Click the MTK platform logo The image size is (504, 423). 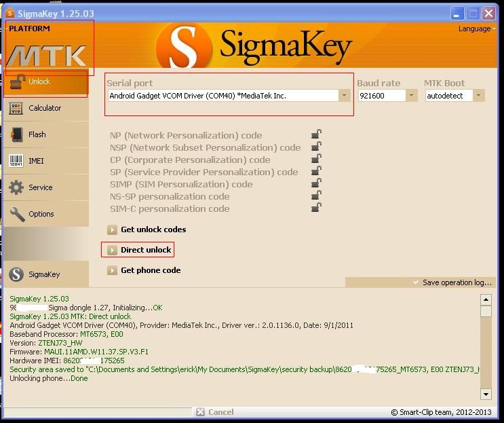tap(47, 56)
